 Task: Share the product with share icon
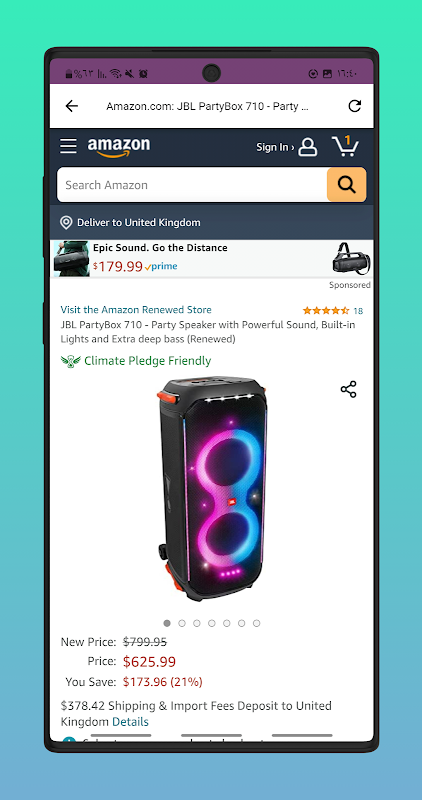pyautogui.click(x=349, y=389)
